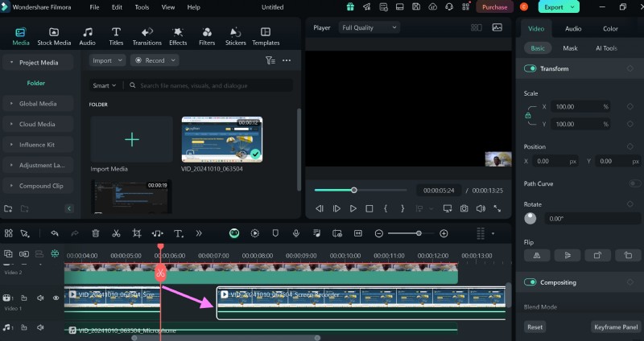Open the Record dropdown
The width and height of the screenshot is (644, 341).
(x=155, y=60)
